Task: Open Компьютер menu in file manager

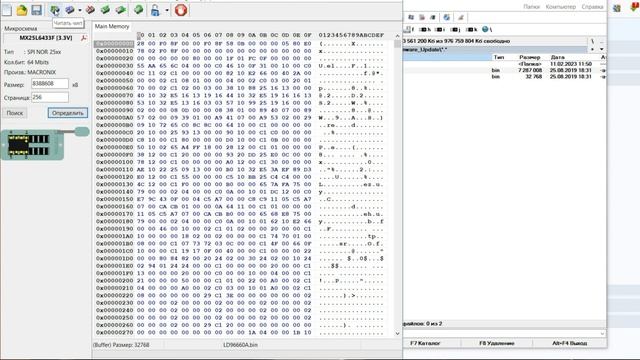Action: (x=560, y=7)
